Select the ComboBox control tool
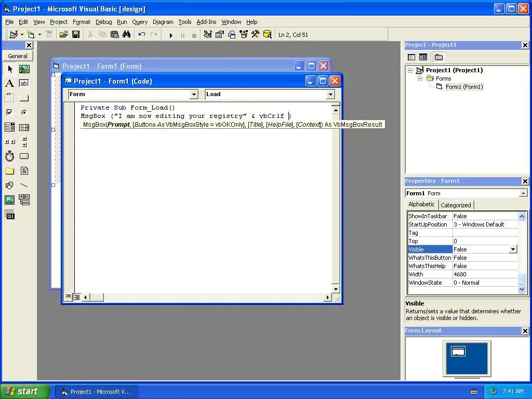The image size is (532, 399). [10, 127]
